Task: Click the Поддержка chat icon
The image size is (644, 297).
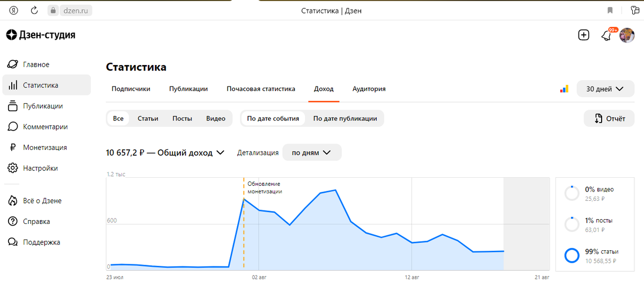Action: coord(13,242)
